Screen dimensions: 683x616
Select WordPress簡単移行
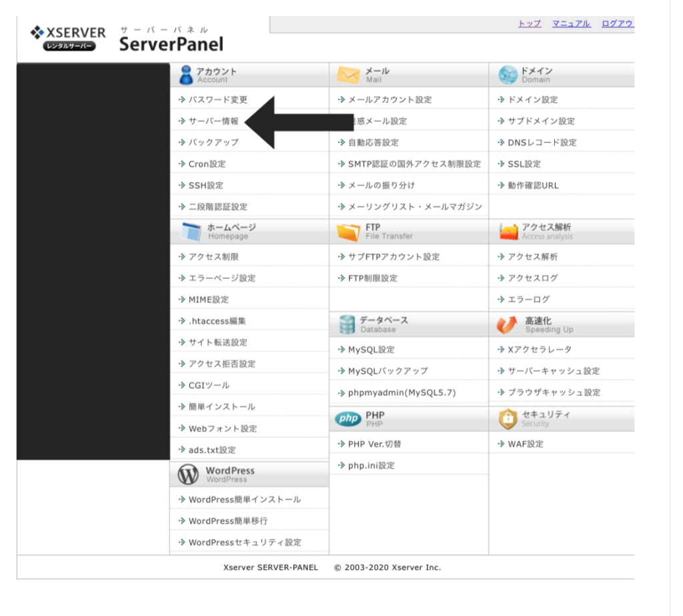[228, 521]
